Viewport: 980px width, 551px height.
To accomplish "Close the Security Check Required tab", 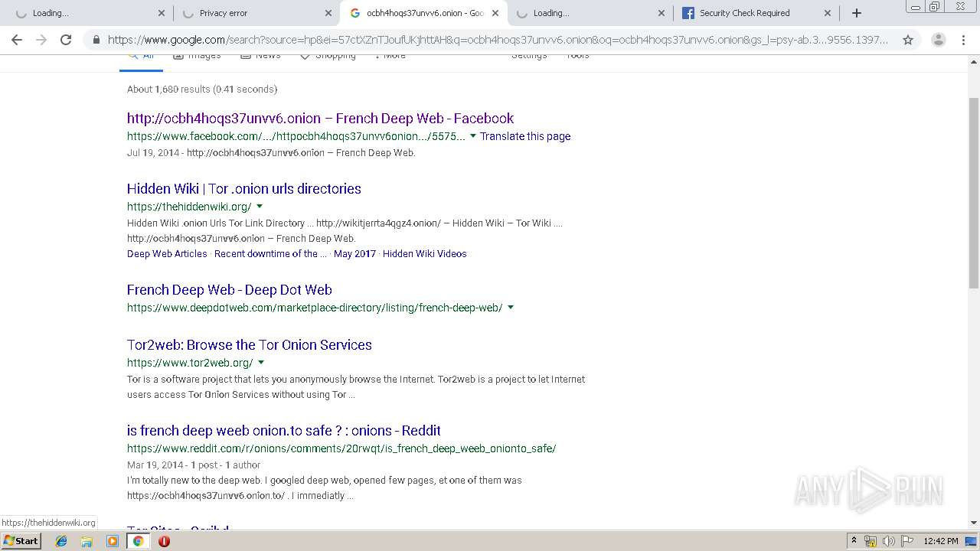I will (828, 13).
